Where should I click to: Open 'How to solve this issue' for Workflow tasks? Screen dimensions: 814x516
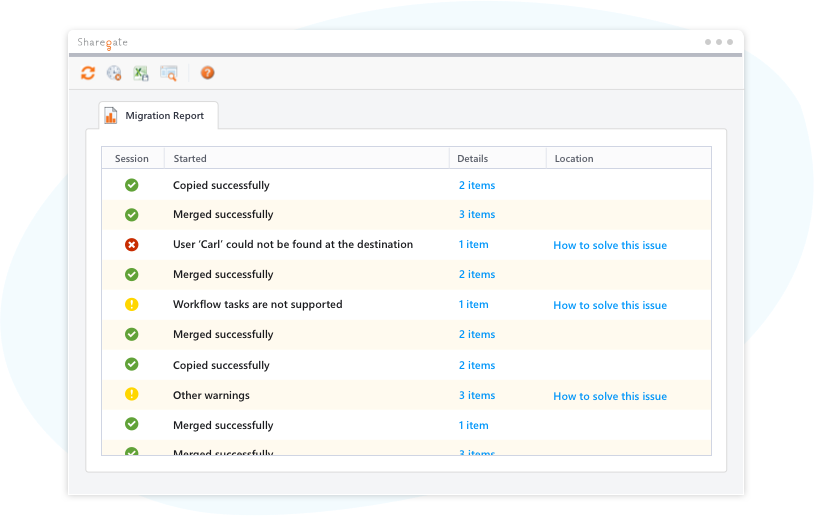pos(610,305)
